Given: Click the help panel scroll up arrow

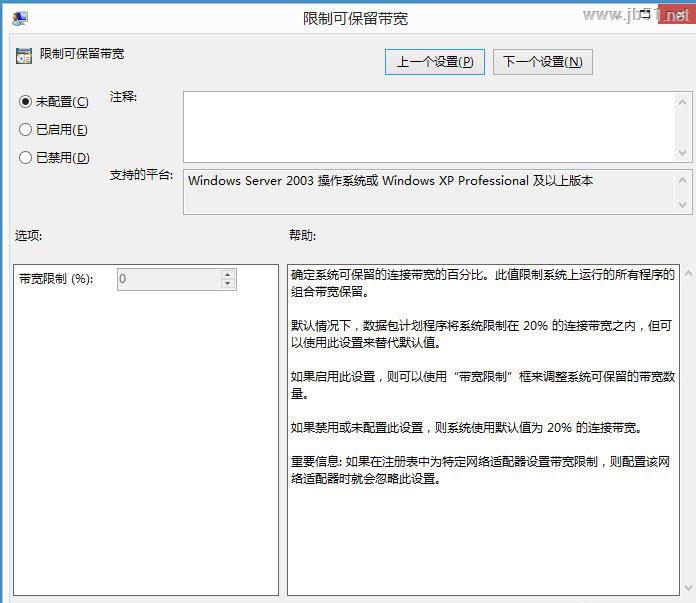Looking at the screenshot, I should coord(688,274).
